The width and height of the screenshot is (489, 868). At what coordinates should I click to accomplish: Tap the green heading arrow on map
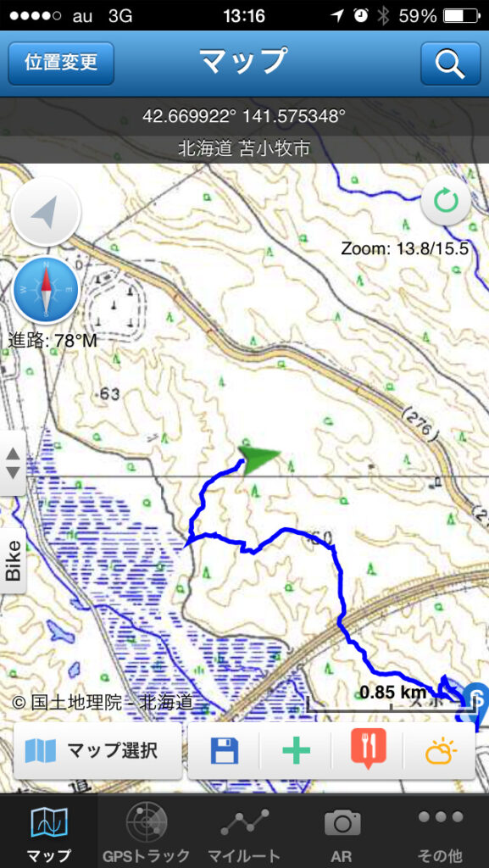pos(259,457)
